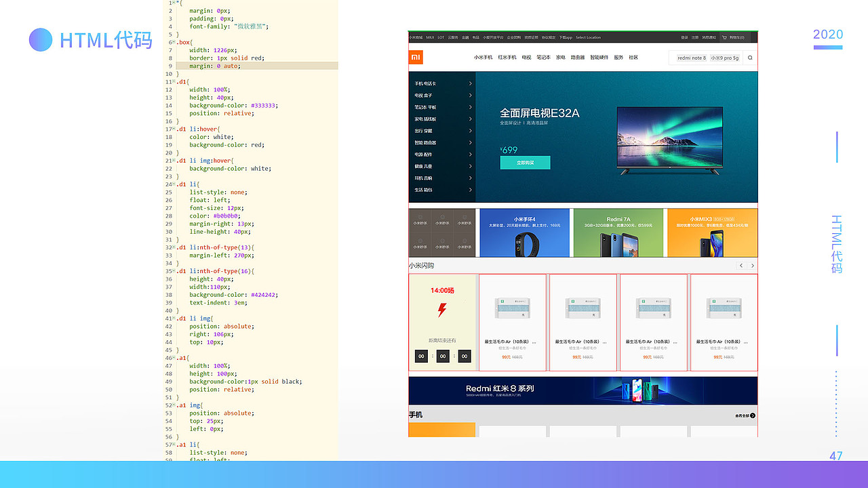
Task: Click the Select Location link
Action: (x=588, y=37)
